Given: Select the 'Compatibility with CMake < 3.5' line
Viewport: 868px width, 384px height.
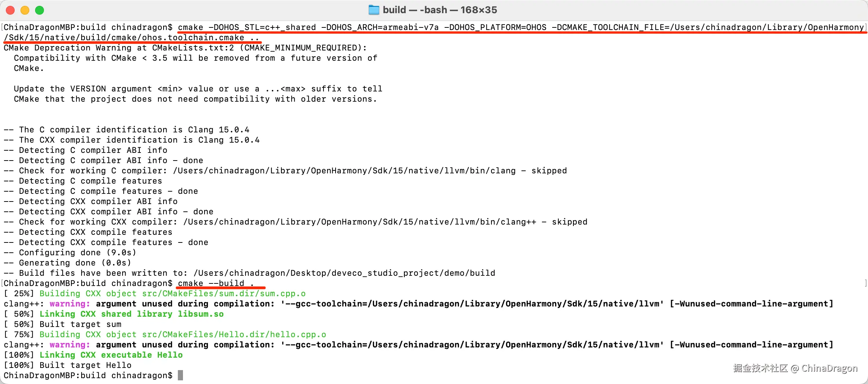Looking at the screenshot, I should click(x=195, y=58).
